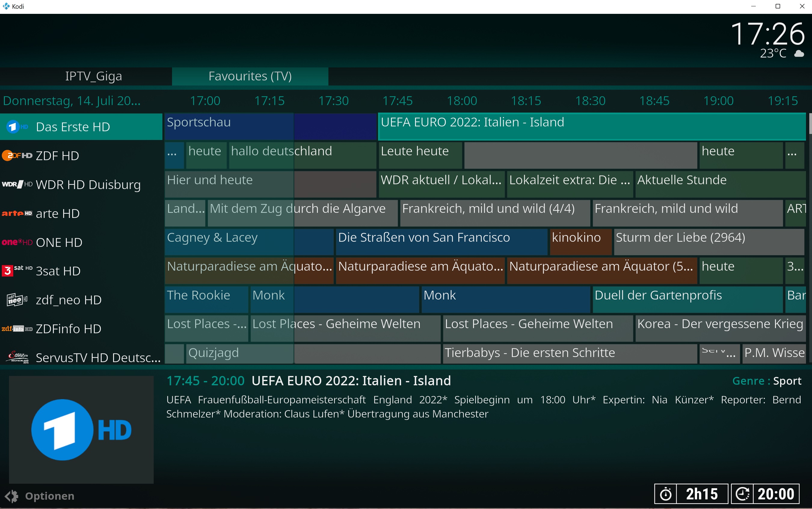The image size is (812, 509).
Task: Select zdf_neo HD channel name
Action: (x=69, y=300)
